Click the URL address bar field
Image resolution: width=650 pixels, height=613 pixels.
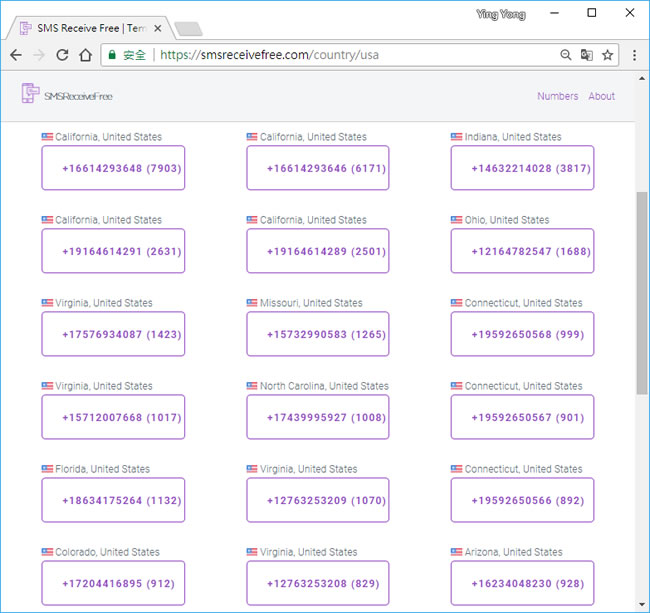click(x=350, y=55)
